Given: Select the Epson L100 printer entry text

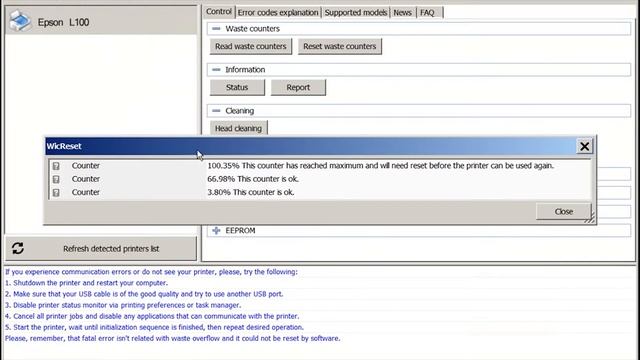Looking at the screenshot, I should (63, 22).
